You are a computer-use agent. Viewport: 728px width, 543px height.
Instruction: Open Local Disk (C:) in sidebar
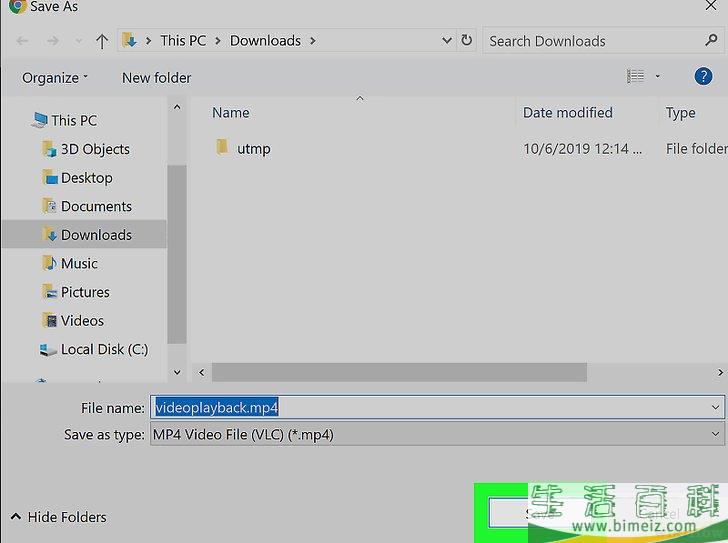pyautogui.click(x=103, y=349)
